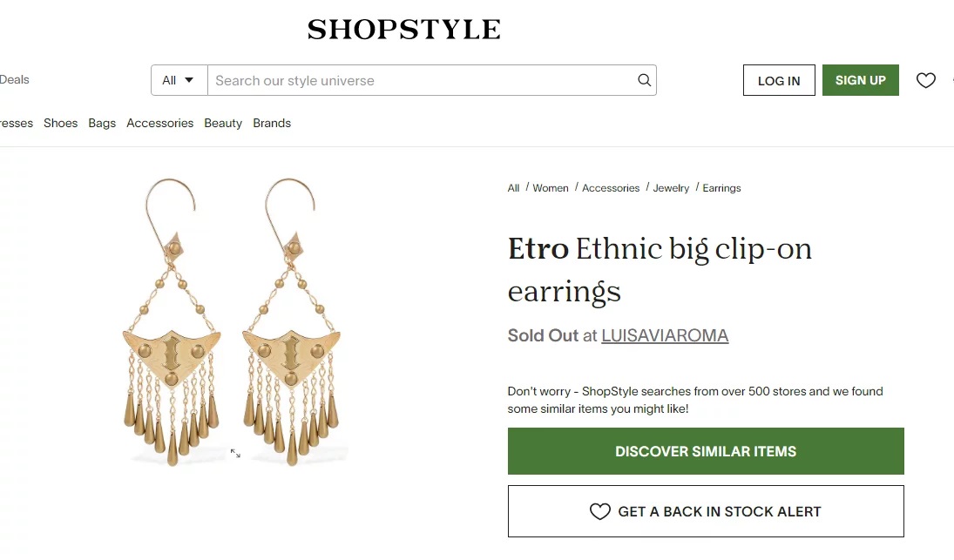Click the LOG IN button
The image size is (954, 560).
(x=779, y=80)
